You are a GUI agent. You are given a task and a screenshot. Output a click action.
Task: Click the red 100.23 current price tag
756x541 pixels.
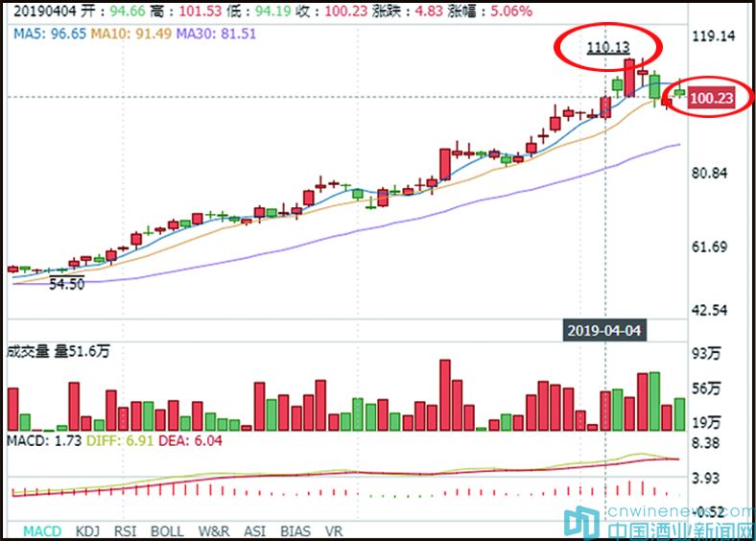point(711,97)
